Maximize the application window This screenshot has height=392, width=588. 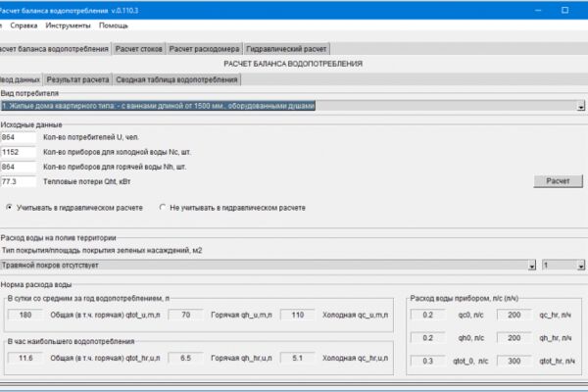tap(564, 10)
